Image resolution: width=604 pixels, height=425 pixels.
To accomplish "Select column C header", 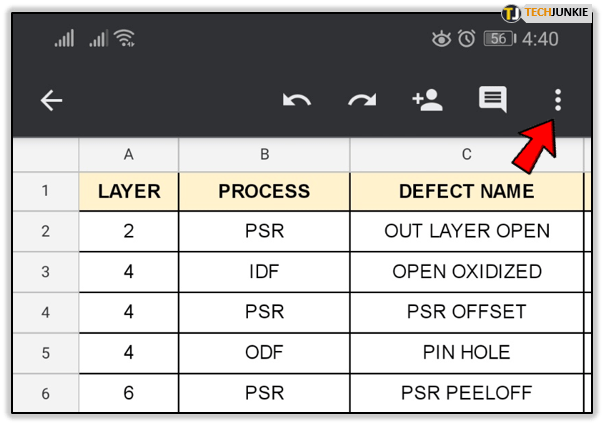I will tap(466, 154).
